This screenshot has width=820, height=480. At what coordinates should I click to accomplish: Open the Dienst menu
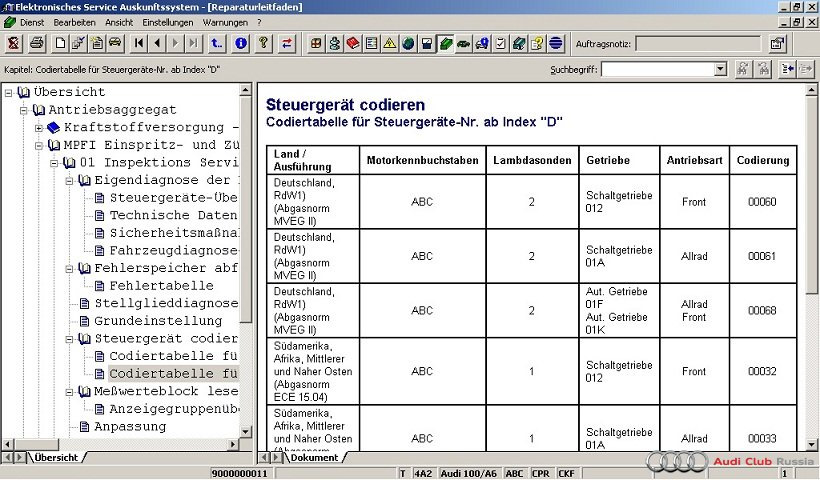[x=32, y=22]
